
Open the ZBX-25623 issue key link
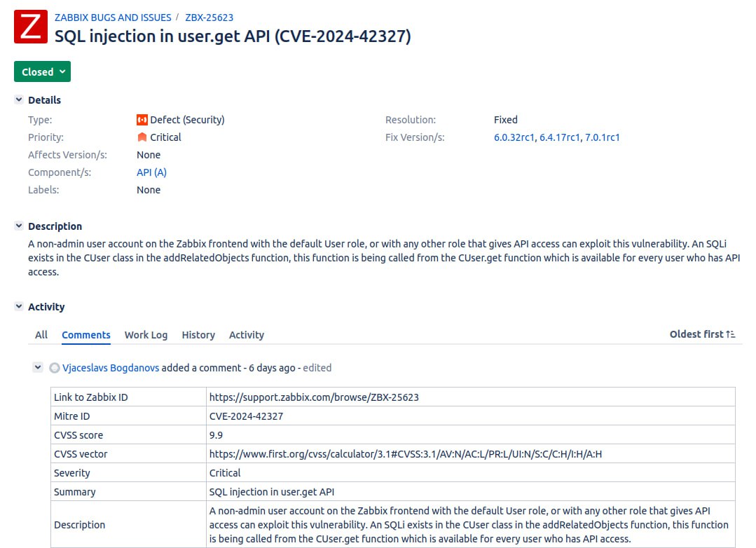(x=209, y=18)
